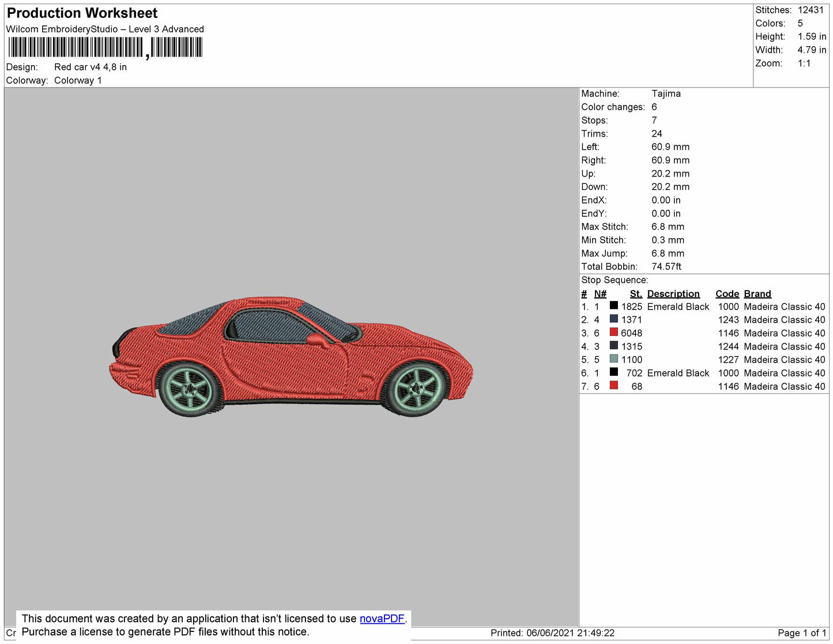Click the Up value '20.2 mm'
The image size is (833, 644).
[x=670, y=174]
